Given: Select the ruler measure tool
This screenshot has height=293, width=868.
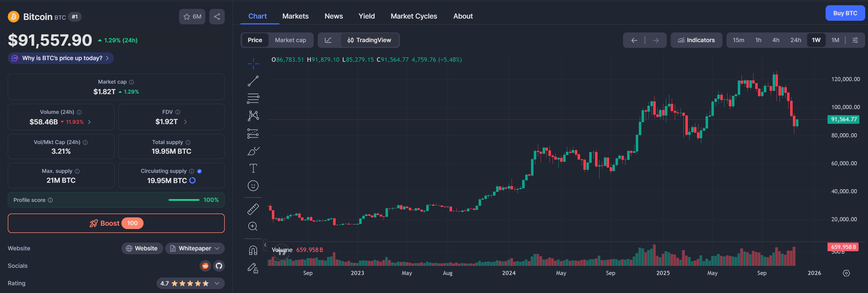Looking at the screenshot, I should click(x=253, y=209).
